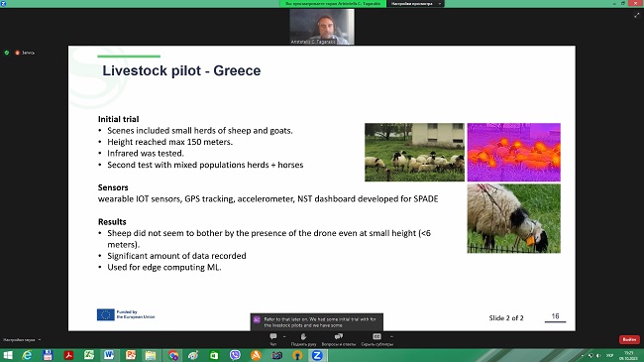Open PowerPoint from the taskbar
The image size is (644, 362).
tap(131, 355)
